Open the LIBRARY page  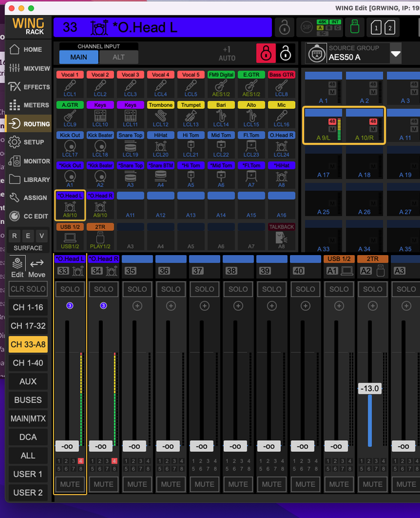point(28,179)
